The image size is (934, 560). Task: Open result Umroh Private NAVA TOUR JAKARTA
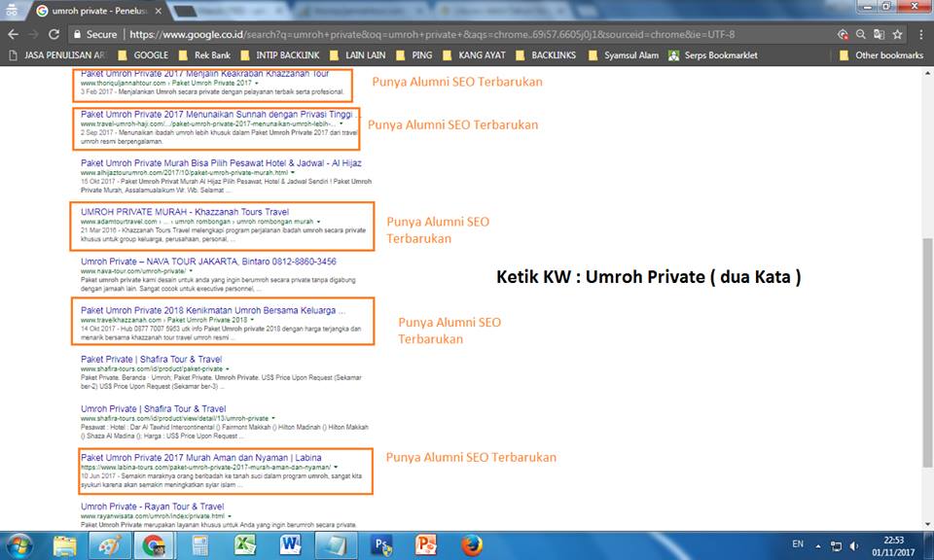pos(208,262)
